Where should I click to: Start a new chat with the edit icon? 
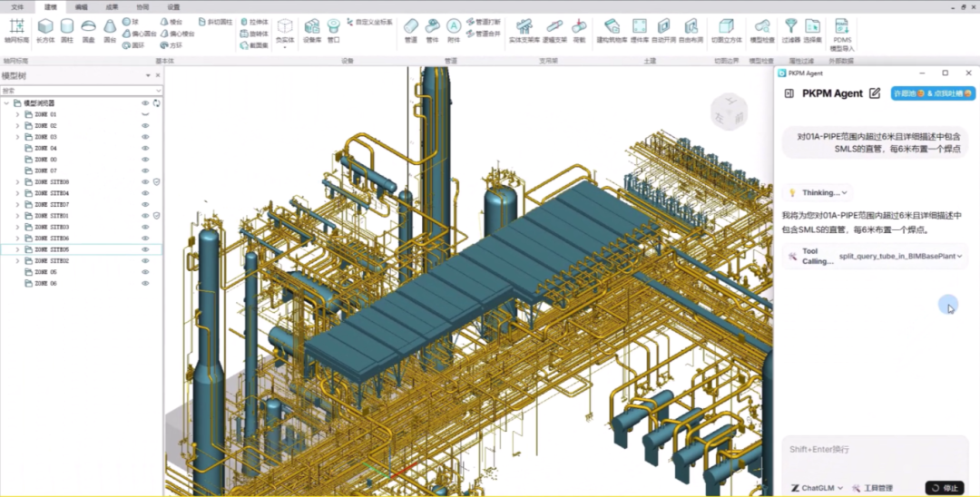[875, 93]
